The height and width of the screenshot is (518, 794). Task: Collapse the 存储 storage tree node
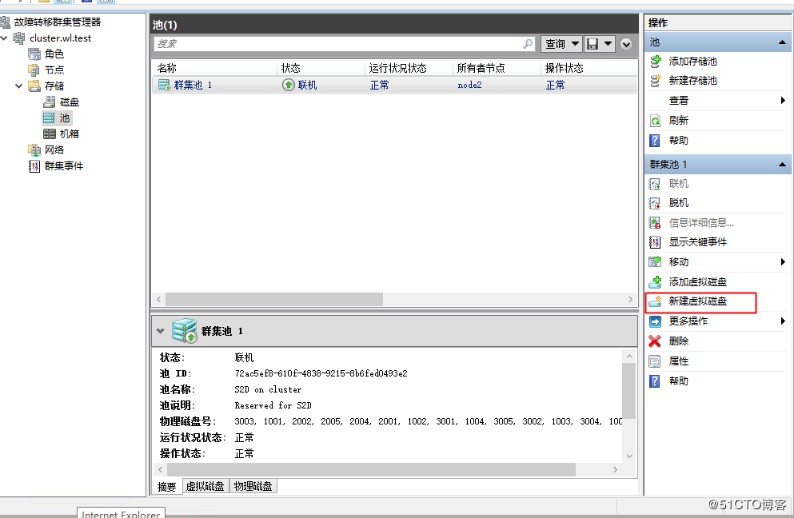click(x=19, y=86)
